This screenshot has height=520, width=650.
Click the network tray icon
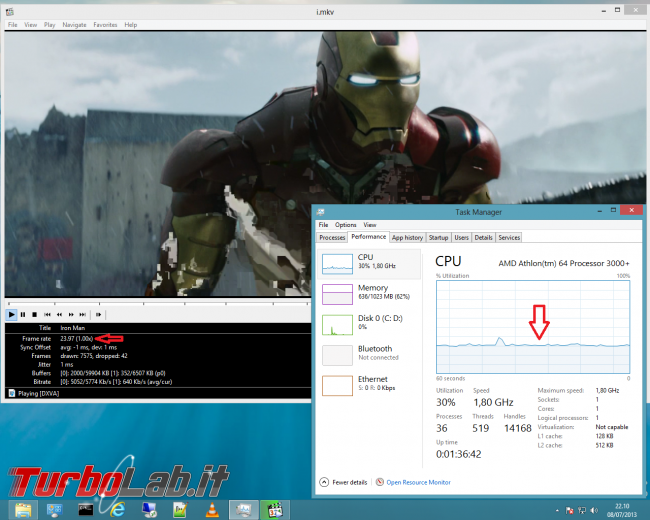coord(582,510)
